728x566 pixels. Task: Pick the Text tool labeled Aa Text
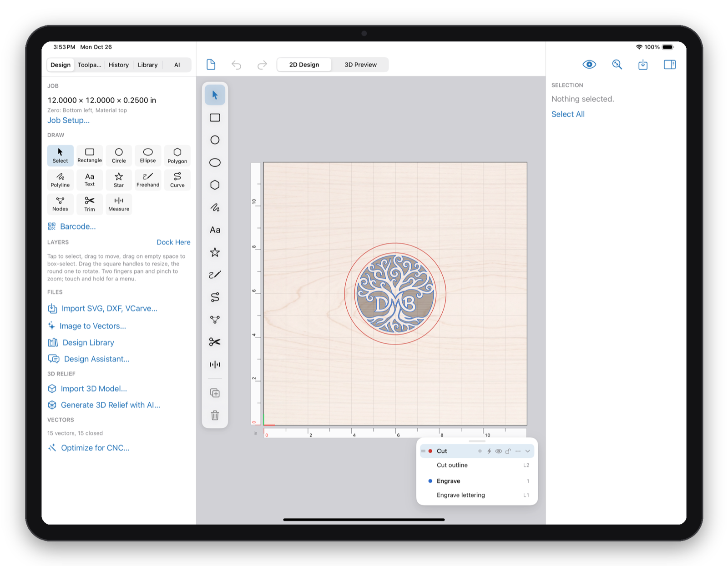(x=90, y=180)
